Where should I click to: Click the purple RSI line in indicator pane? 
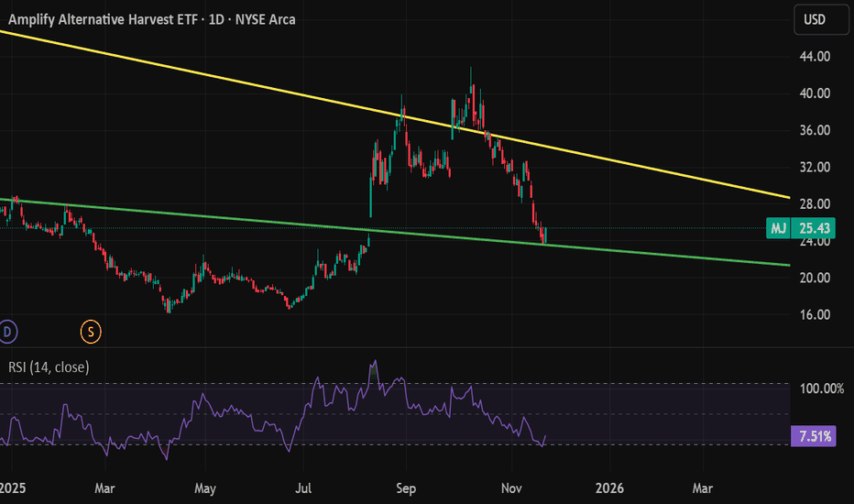(202, 402)
